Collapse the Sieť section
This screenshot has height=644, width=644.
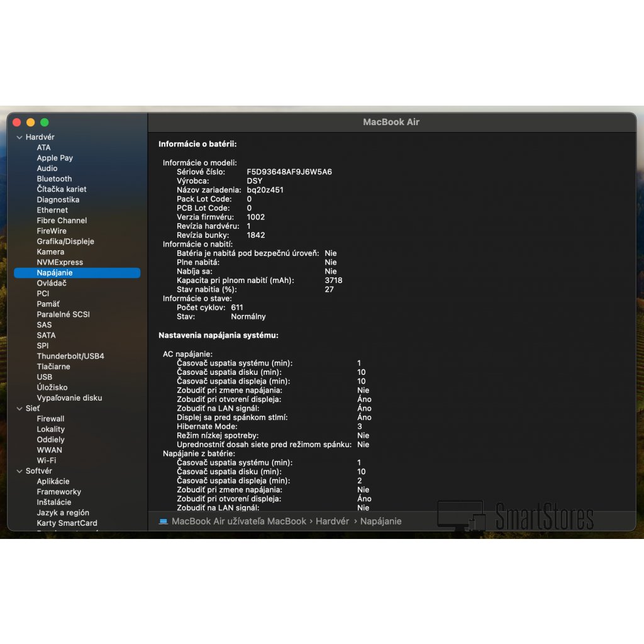coord(19,409)
